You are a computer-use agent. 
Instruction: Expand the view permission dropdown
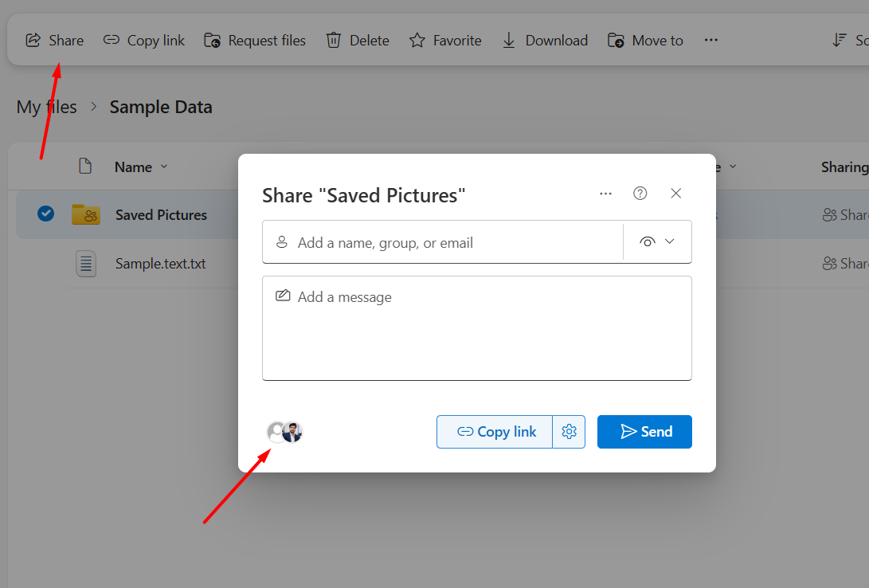point(657,242)
